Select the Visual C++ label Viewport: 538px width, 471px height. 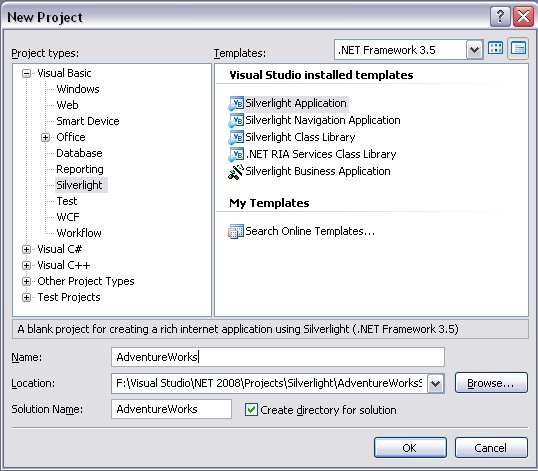click(x=64, y=265)
